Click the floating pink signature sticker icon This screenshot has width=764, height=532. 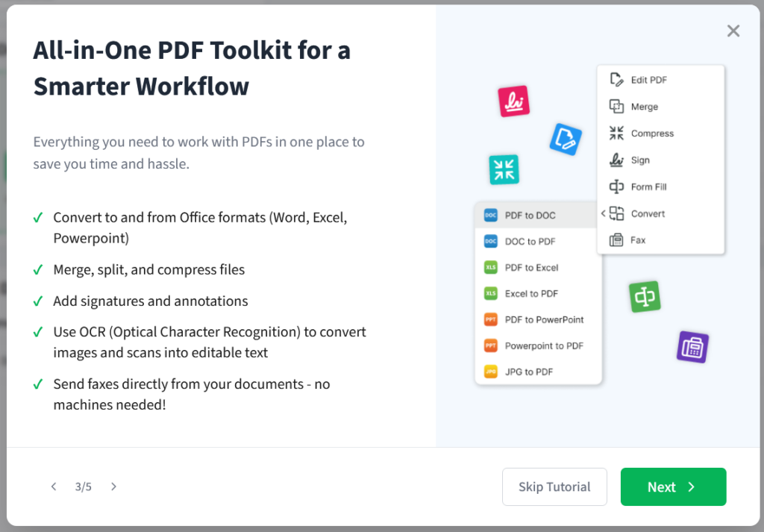click(x=513, y=101)
